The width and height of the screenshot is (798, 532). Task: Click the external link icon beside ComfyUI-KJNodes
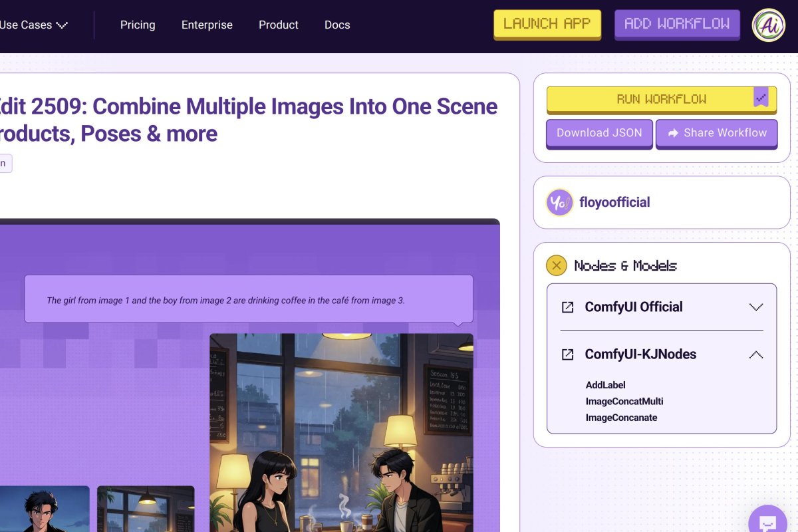(x=567, y=354)
